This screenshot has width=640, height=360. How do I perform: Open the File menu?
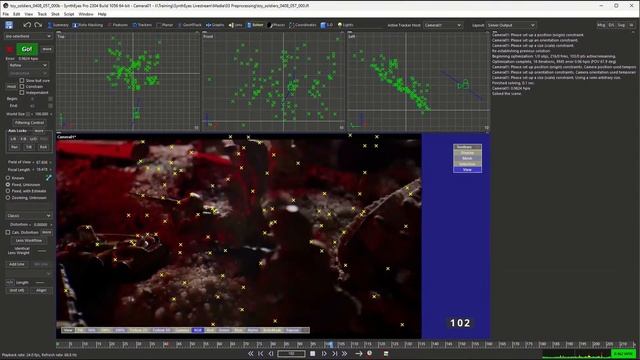pyautogui.click(x=6, y=14)
